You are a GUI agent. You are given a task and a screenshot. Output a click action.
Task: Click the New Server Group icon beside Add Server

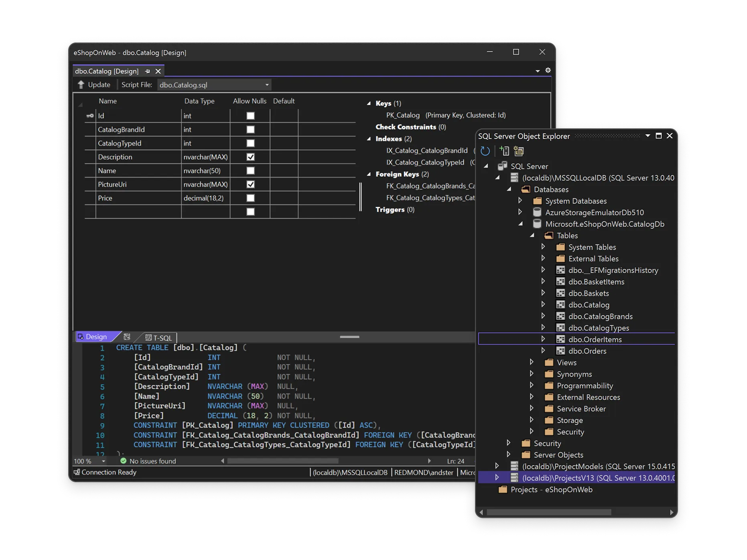point(518,151)
